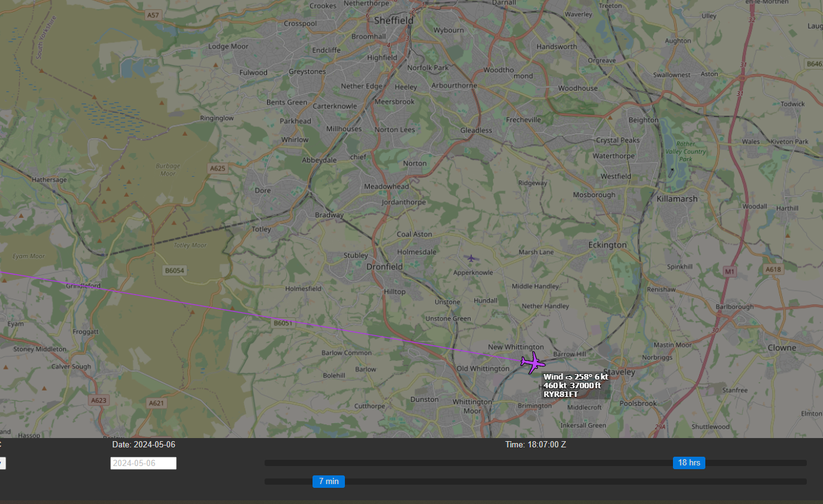This screenshot has width=823, height=504.
Task: Click the 18 hrs slider handle
Action: (689, 462)
